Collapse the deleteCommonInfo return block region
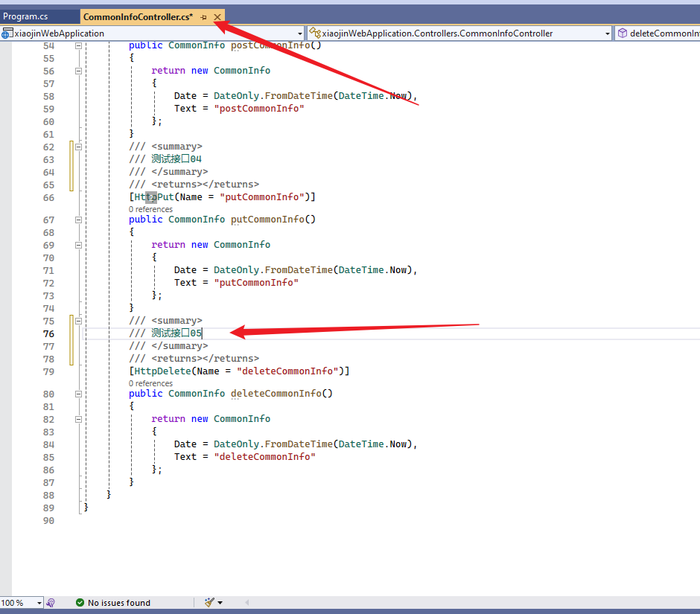The height and width of the screenshot is (614, 700). (x=78, y=419)
